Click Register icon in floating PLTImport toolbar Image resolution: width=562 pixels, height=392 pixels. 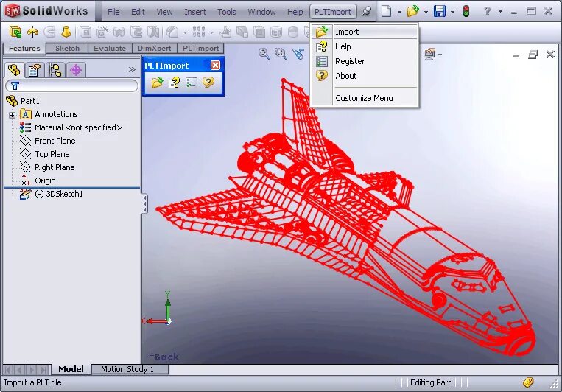pos(191,83)
